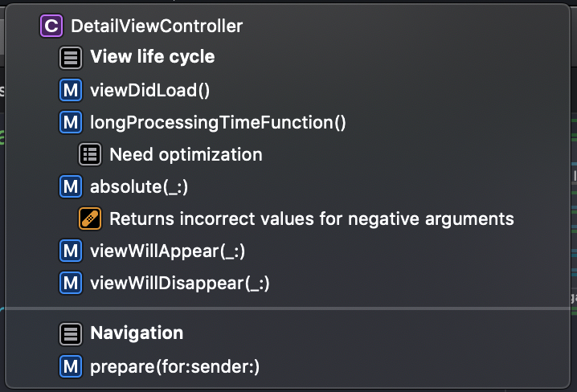
Task: Select the Returns incorrect values FIXME entry
Action: pos(311,218)
